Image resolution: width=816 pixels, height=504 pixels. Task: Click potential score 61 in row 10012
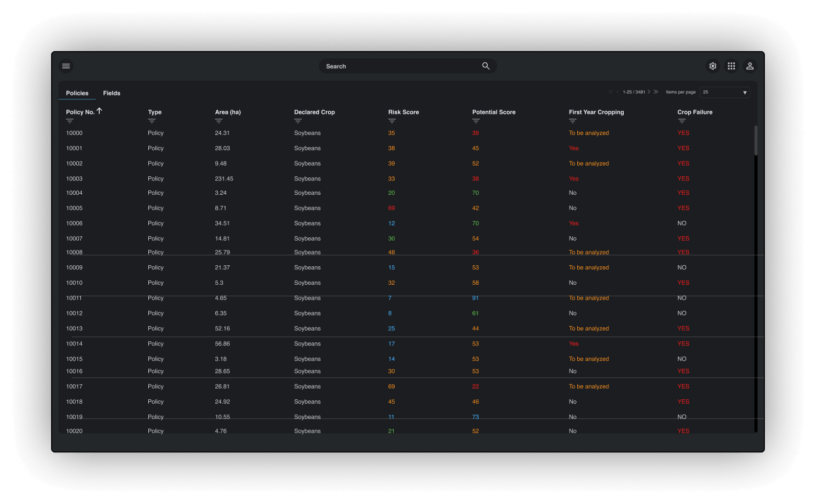pos(475,313)
